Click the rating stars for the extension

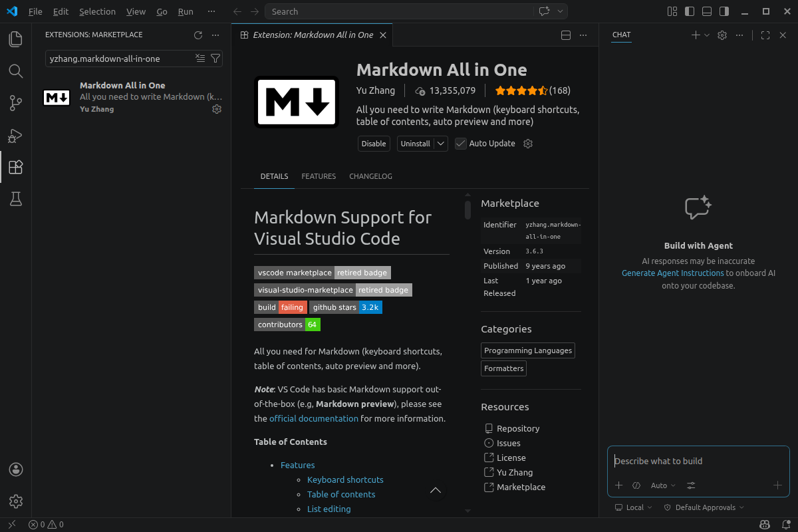pyautogui.click(x=521, y=90)
